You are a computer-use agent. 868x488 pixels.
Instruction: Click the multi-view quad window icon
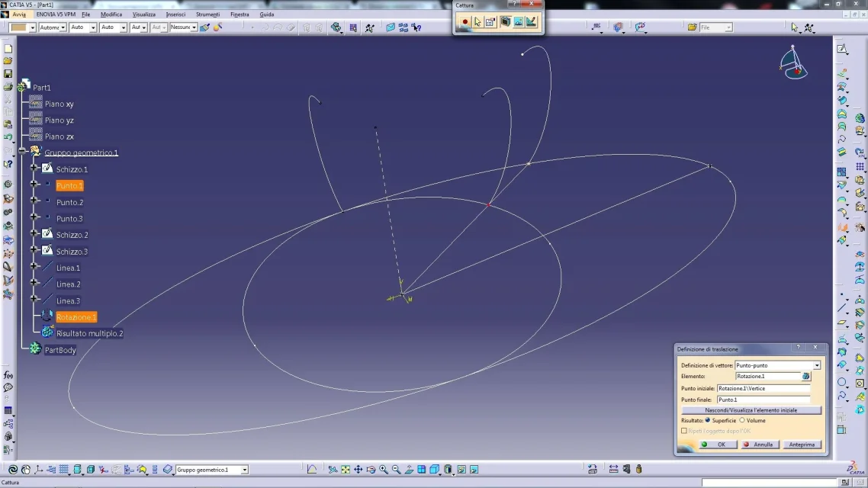pos(422,469)
